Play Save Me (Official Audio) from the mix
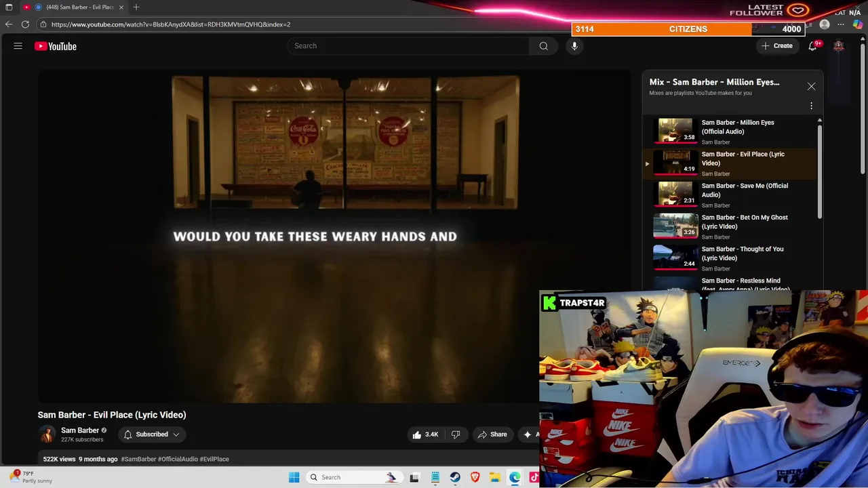Screen dimensions: 868x488 tap(731, 195)
